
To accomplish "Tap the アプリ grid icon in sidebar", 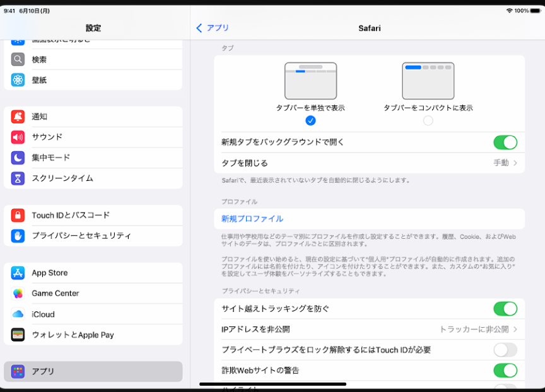I will click(18, 371).
